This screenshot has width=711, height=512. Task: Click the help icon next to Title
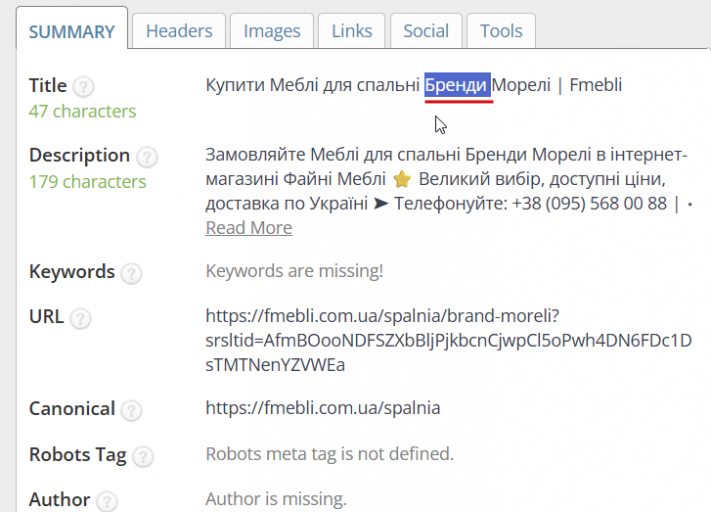pyautogui.click(x=83, y=87)
